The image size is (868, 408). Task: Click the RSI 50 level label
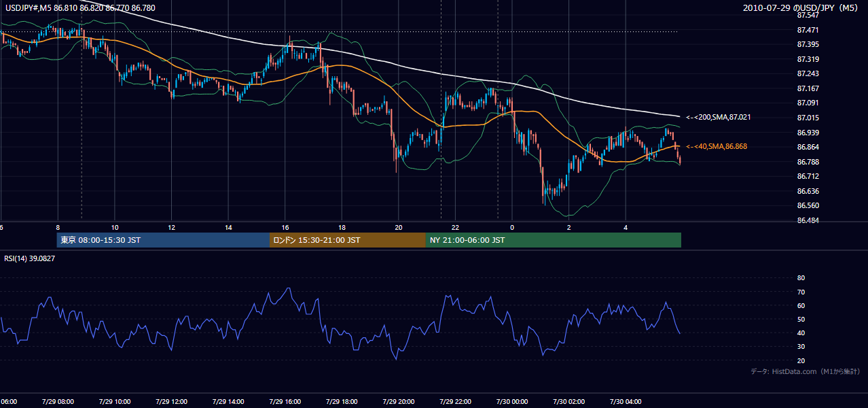point(801,319)
